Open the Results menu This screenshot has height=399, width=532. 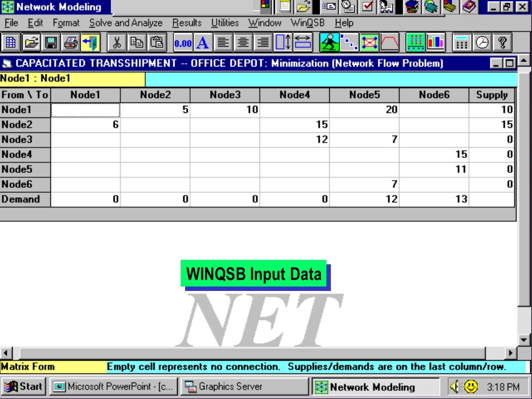point(187,23)
